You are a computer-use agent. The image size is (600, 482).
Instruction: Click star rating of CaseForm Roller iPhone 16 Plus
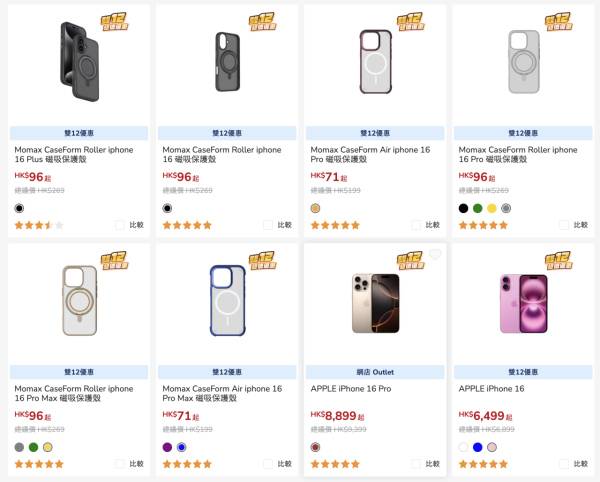tap(39, 225)
